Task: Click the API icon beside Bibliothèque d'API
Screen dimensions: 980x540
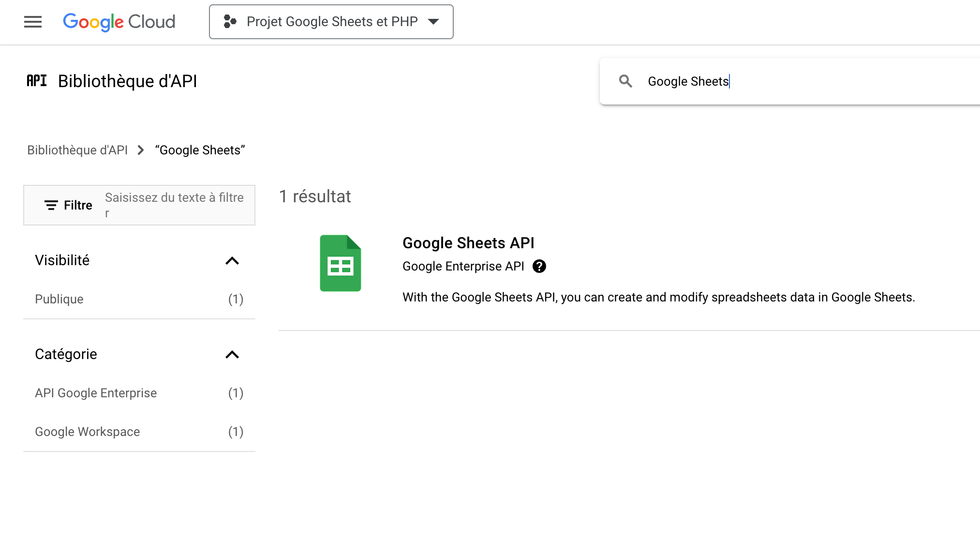Action: coord(37,81)
